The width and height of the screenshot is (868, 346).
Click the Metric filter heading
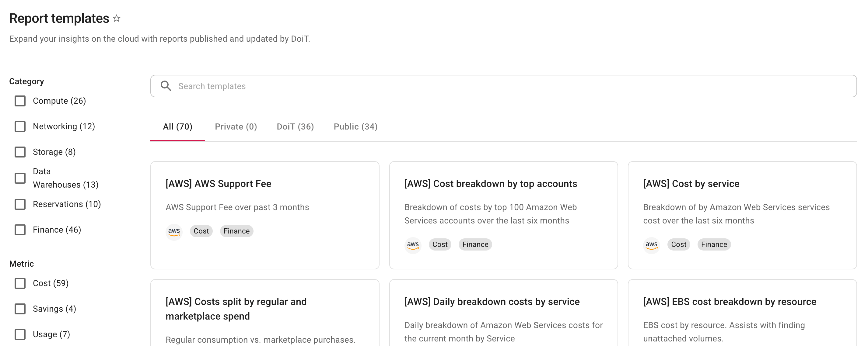tap(22, 264)
